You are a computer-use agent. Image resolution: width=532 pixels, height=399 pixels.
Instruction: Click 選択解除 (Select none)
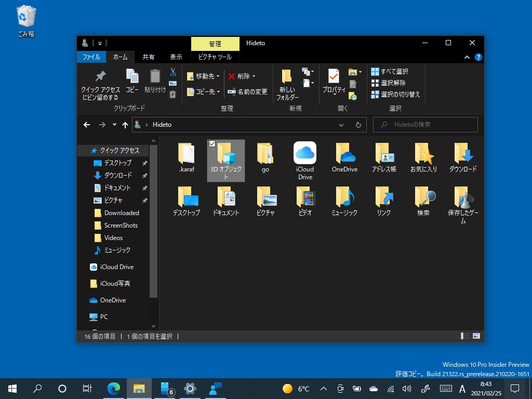pyautogui.click(x=389, y=83)
